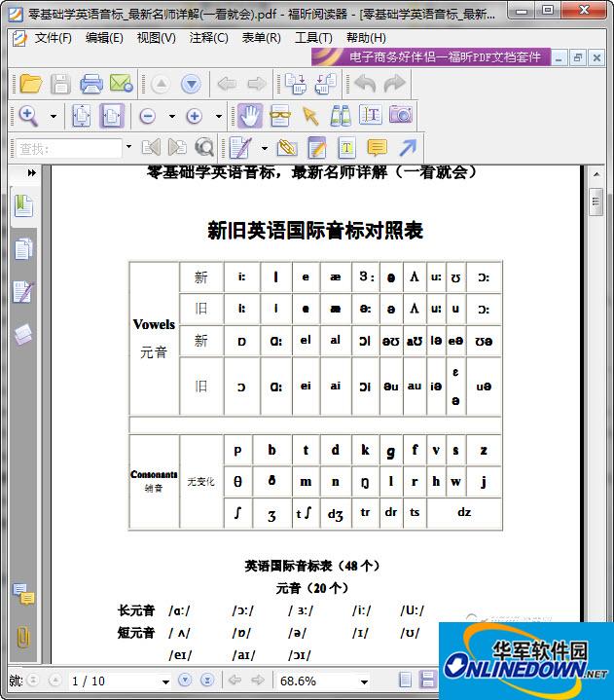Open Search with binoculars icon
614x700 pixels.
point(341,116)
